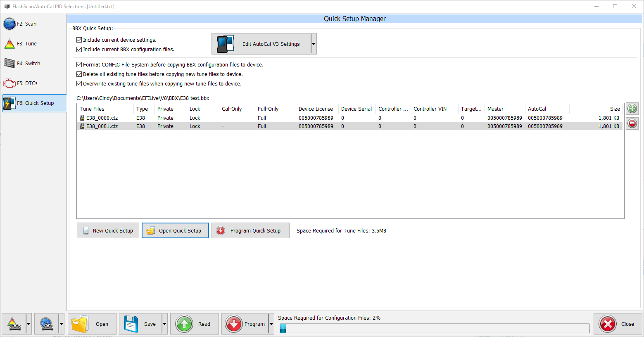The height and width of the screenshot is (337, 644).
Task: Toggle Overwrite existing tune files option
Action: point(79,83)
